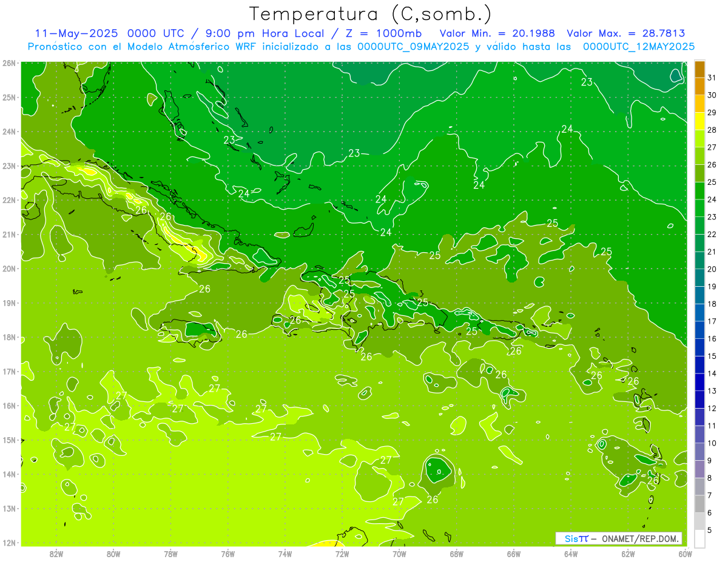Image resolution: width=728 pixels, height=562 pixels.
Task: Click the latitude axis label '20N'
Action: 9,269
